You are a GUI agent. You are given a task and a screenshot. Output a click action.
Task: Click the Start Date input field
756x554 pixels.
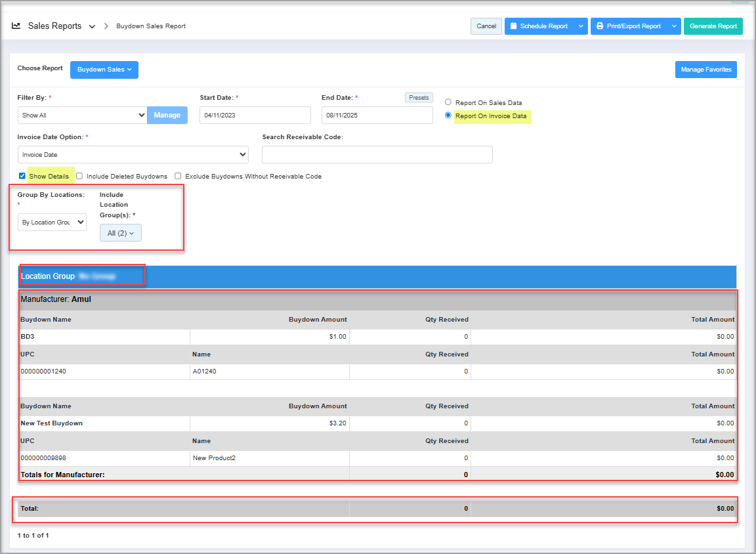coord(255,115)
